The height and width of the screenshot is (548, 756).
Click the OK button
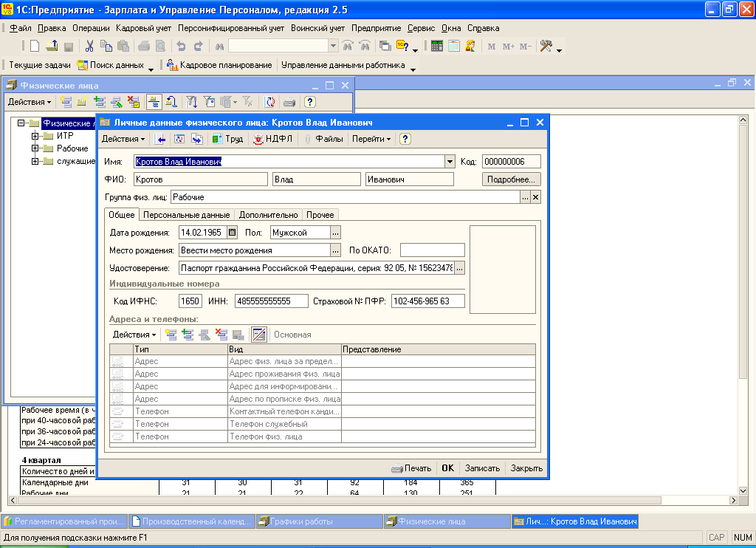tap(448, 468)
